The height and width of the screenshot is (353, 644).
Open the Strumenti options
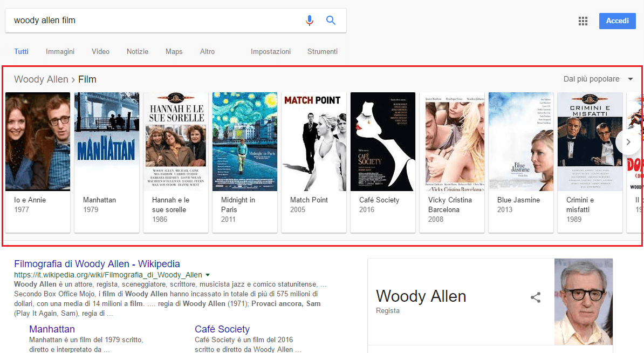pyautogui.click(x=323, y=51)
